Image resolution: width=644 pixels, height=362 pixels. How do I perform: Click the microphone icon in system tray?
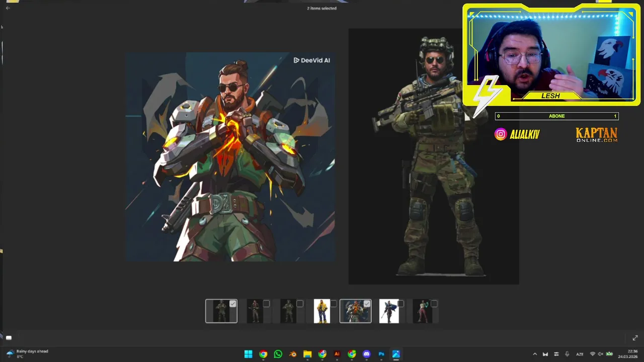pyautogui.click(x=567, y=354)
